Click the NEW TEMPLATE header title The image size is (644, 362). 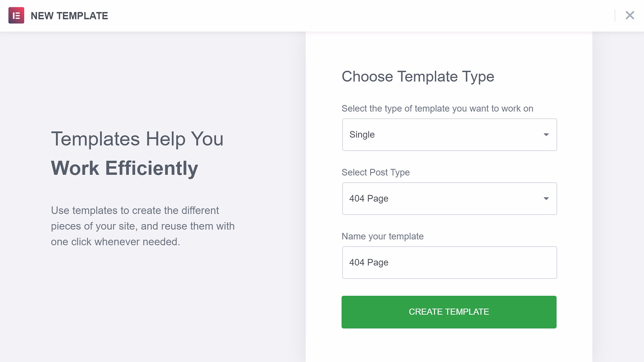pos(69,15)
